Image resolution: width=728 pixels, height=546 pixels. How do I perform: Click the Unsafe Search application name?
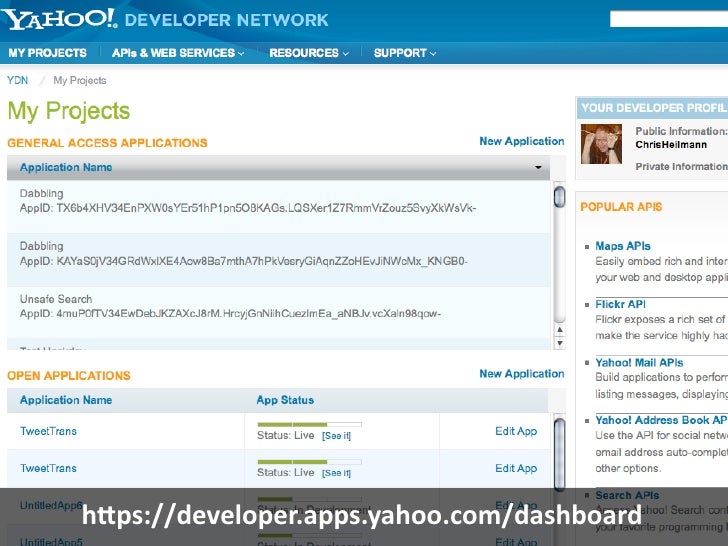(x=56, y=299)
